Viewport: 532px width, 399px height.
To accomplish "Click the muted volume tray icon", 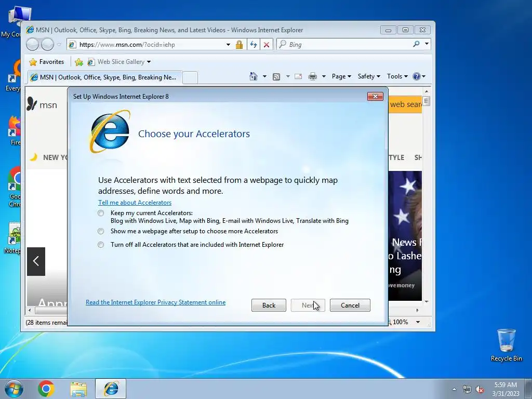I will click(480, 390).
